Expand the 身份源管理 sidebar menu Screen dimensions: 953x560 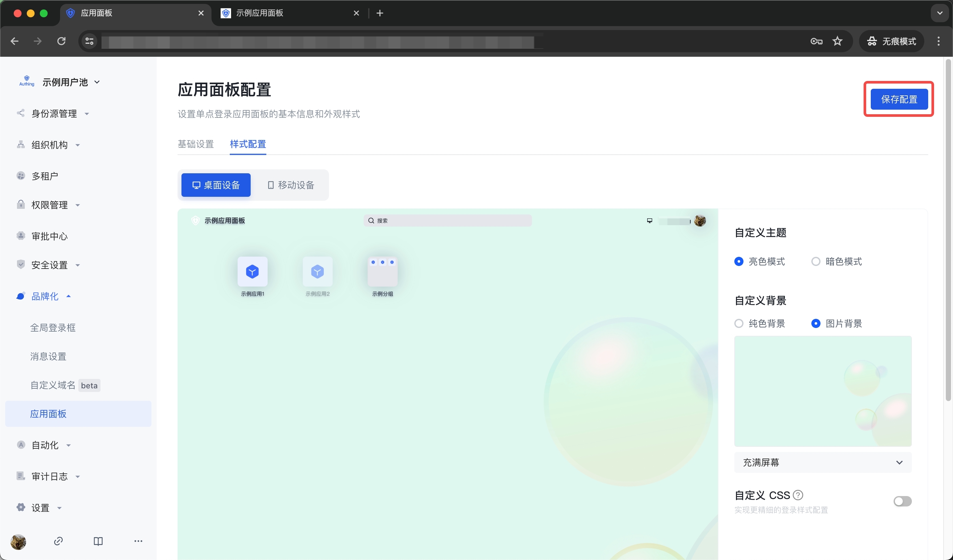pyautogui.click(x=54, y=114)
